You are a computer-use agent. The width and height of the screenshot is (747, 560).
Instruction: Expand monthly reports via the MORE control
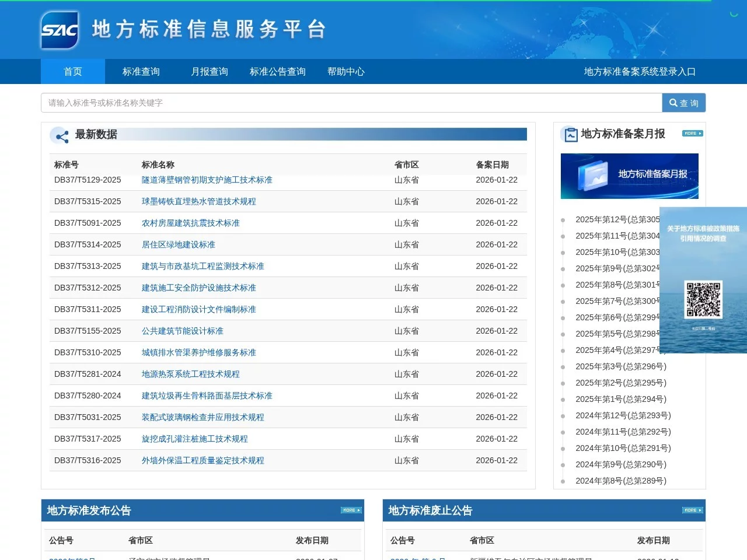692,133
